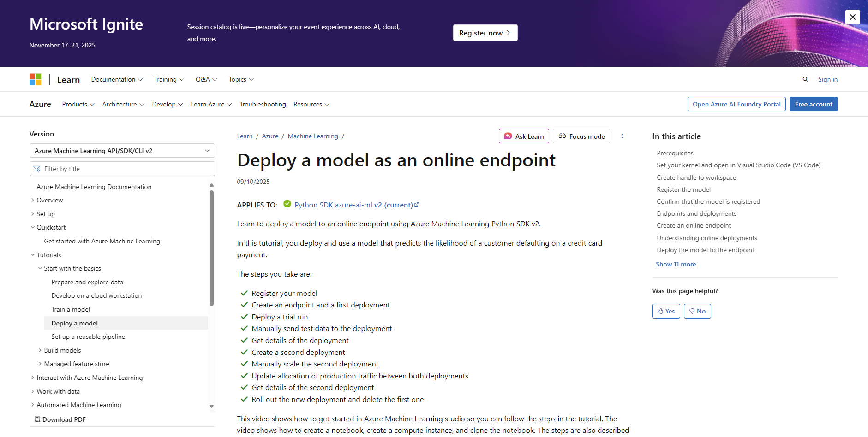Expand the Products menu in Azure bar
868x437 pixels.
78,104
